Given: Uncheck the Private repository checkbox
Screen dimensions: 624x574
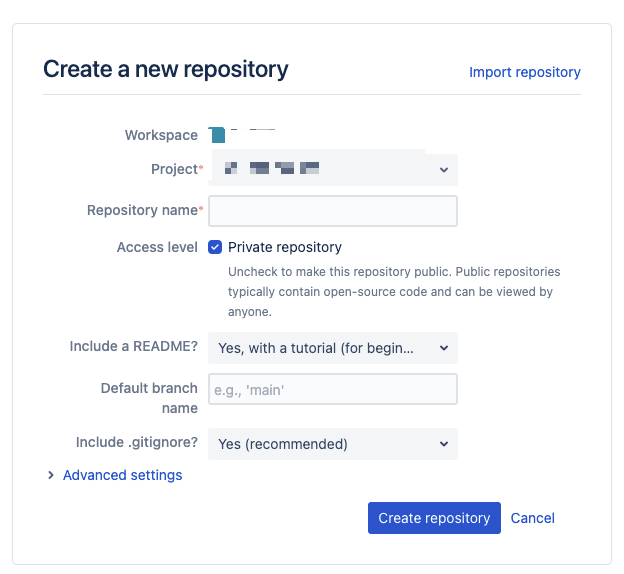Looking at the screenshot, I should coord(215,247).
